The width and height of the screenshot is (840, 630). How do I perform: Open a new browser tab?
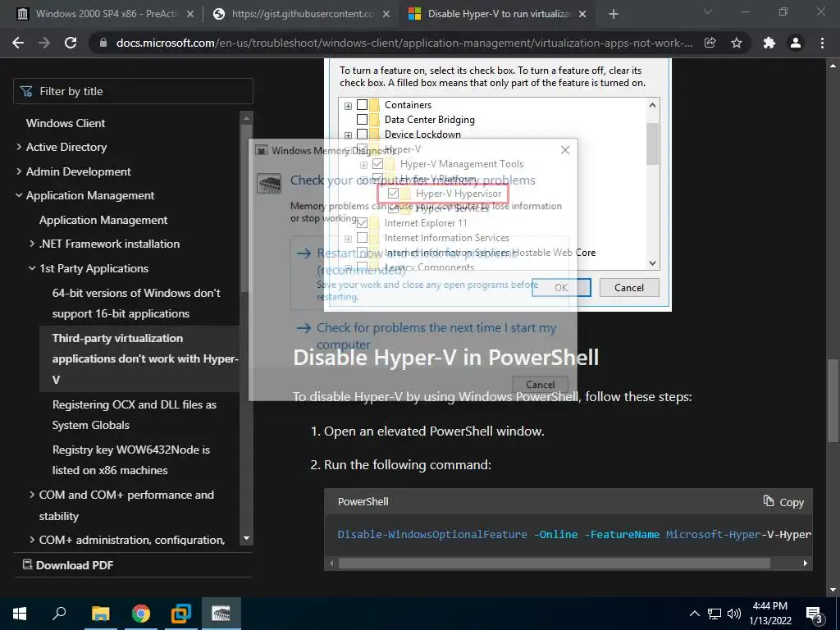[x=614, y=14]
